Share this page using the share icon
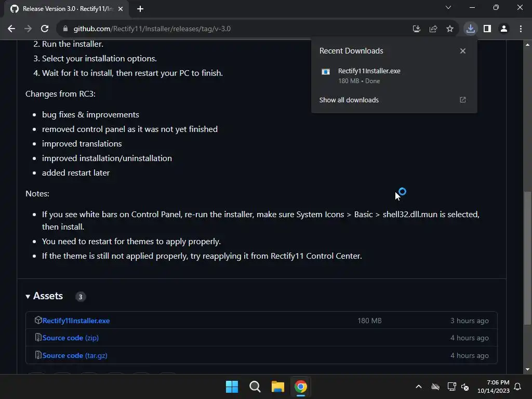 pyautogui.click(x=433, y=29)
